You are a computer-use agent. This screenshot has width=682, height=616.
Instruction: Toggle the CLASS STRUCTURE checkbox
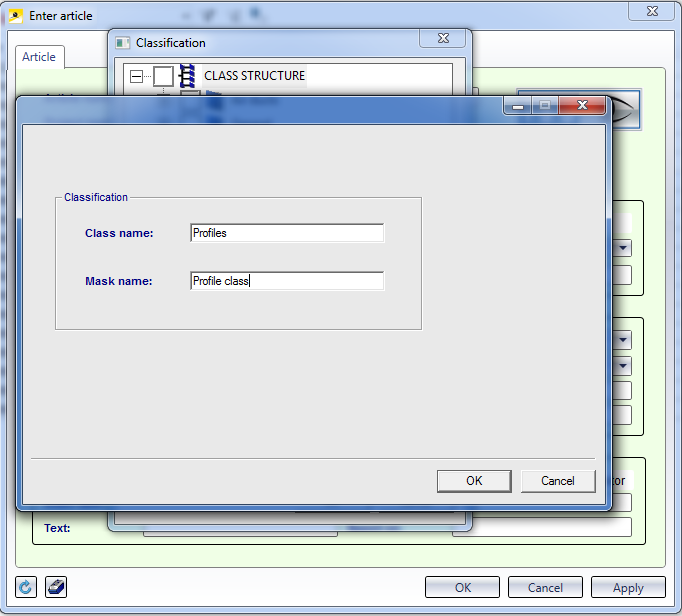[163, 76]
